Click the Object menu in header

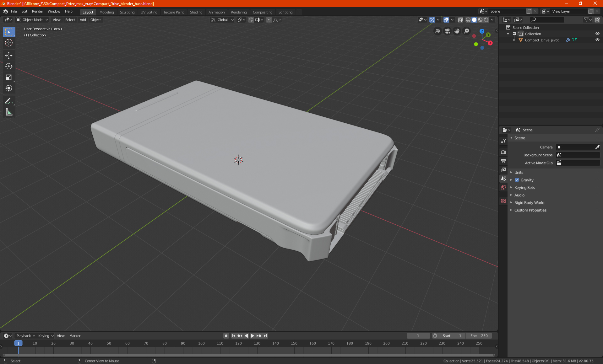pos(95,20)
